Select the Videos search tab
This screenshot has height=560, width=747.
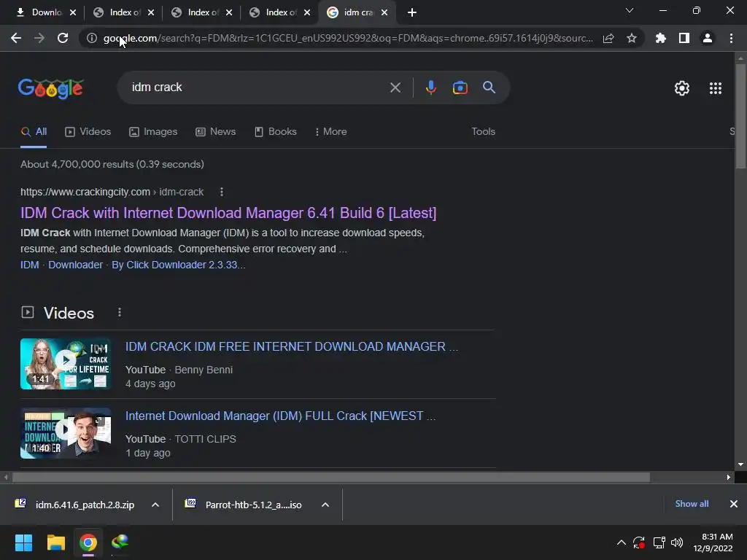coord(88,132)
